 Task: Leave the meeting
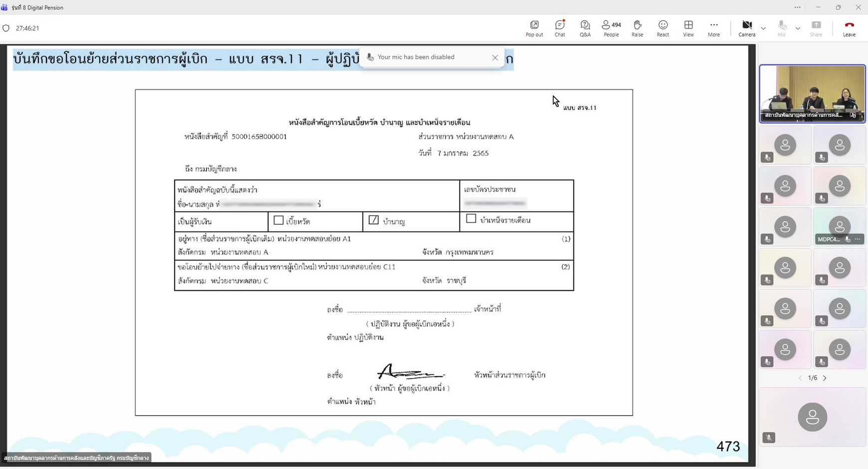click(849, 28)
